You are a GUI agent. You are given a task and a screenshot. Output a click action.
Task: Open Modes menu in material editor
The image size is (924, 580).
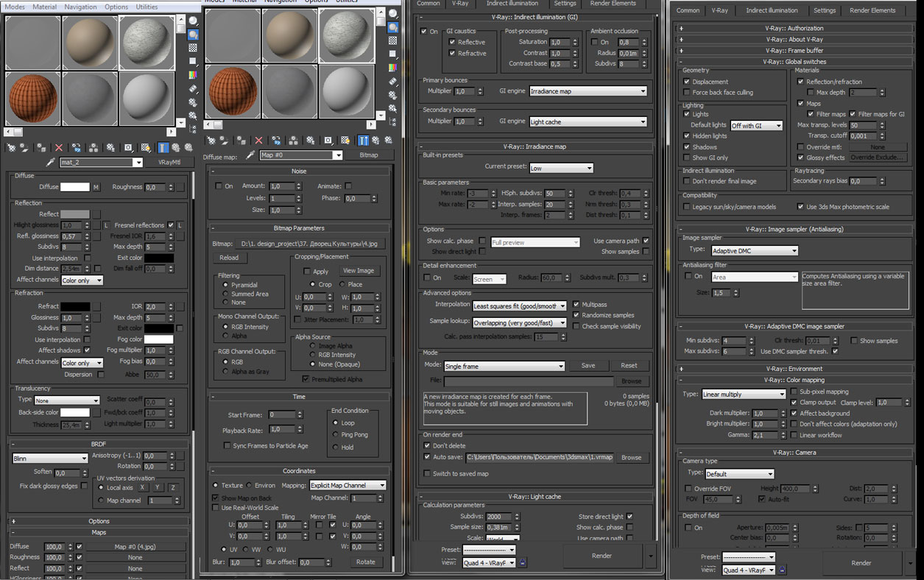click(15, 7)
